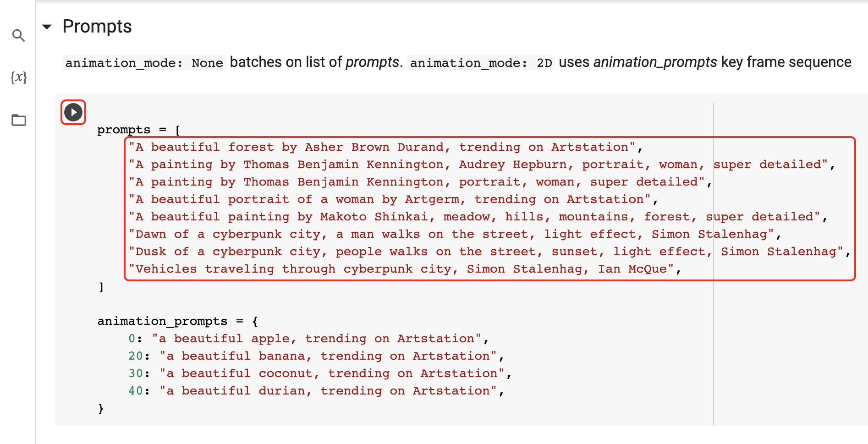The image size is (868, 444).
Task: Click the 'animation_mode: None' inline code text
Action: pos(144,63)
